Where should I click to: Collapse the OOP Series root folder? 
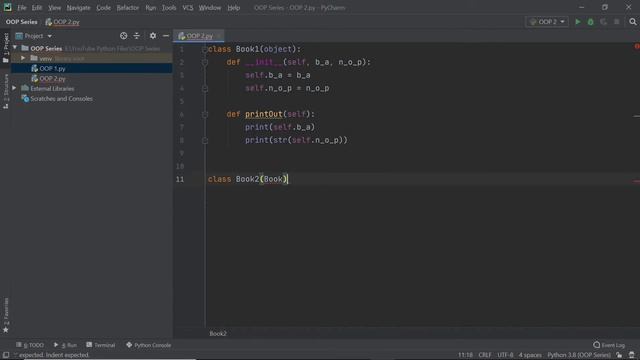coord(15,48)
